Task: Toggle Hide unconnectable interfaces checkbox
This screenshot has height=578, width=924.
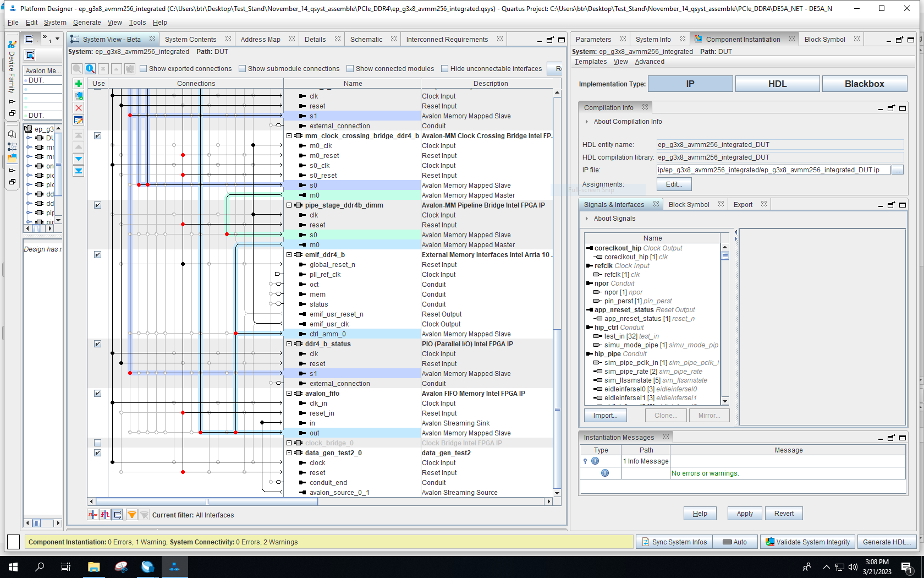Action: click(x=445, y=69)
